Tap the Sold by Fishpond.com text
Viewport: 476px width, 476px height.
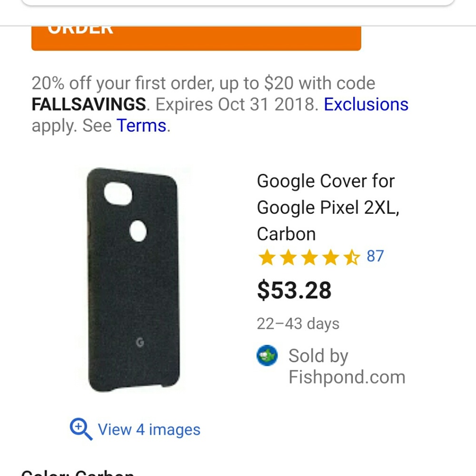pos(347,366)
